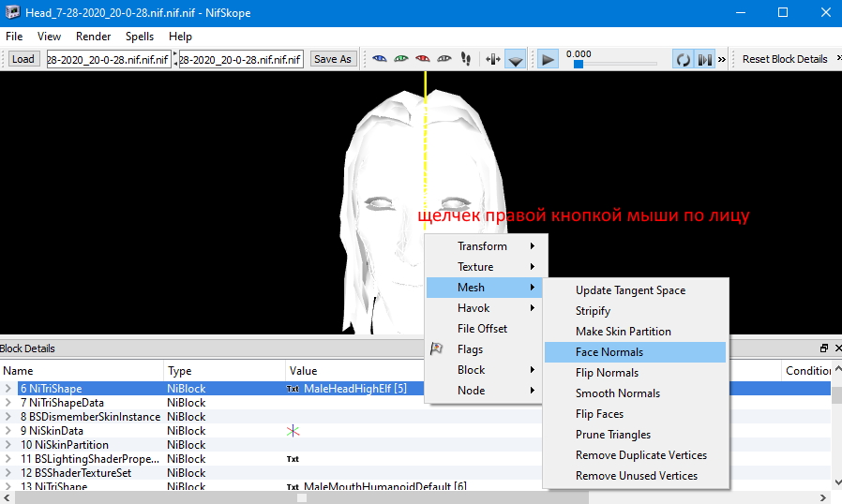Screen dimensions: 842x504
Task: Open the Spells menu
Action: tap(140, 37)
